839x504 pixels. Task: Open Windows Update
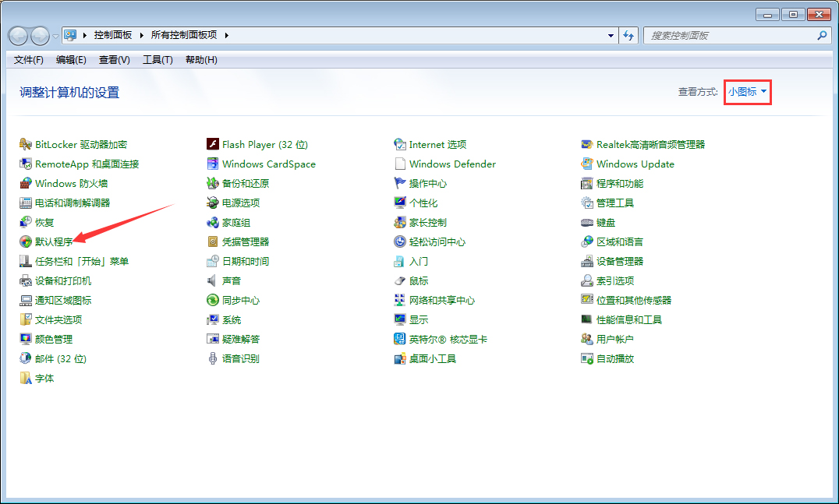click(635, 164)
